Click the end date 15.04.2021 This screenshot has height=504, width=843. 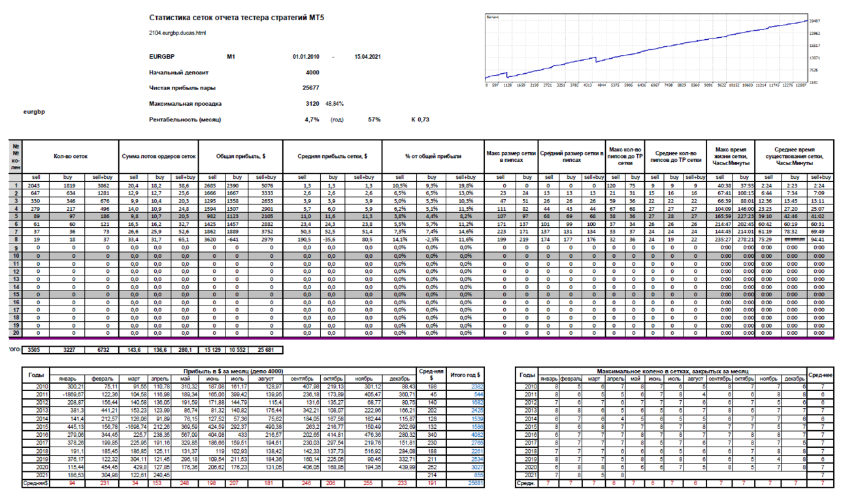(x=367, y=57)
